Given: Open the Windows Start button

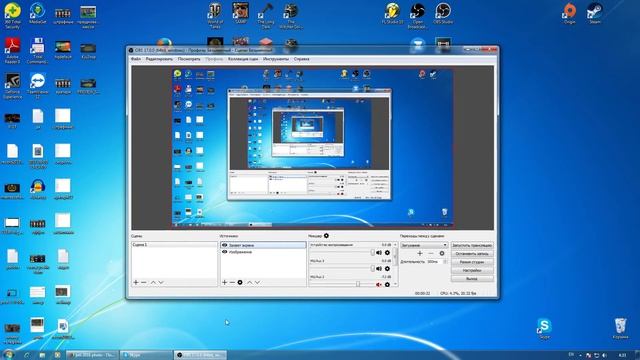Looking at the screenshot, I should click(8, 354).
